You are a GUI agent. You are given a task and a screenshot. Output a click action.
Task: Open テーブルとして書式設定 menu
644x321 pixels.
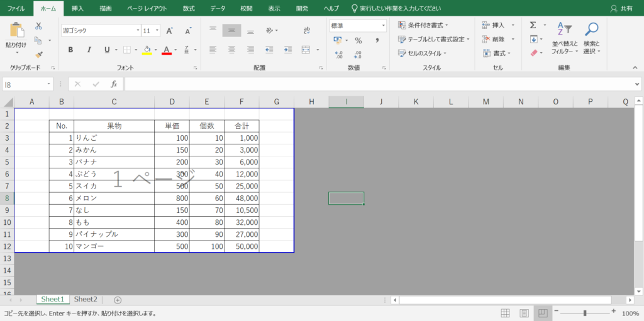(434, 40)
